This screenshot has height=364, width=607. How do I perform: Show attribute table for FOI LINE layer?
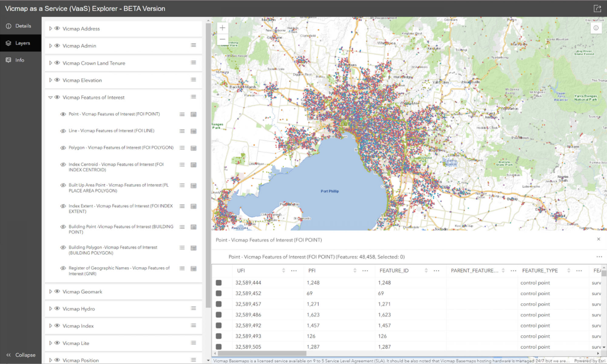pos(193,131)
